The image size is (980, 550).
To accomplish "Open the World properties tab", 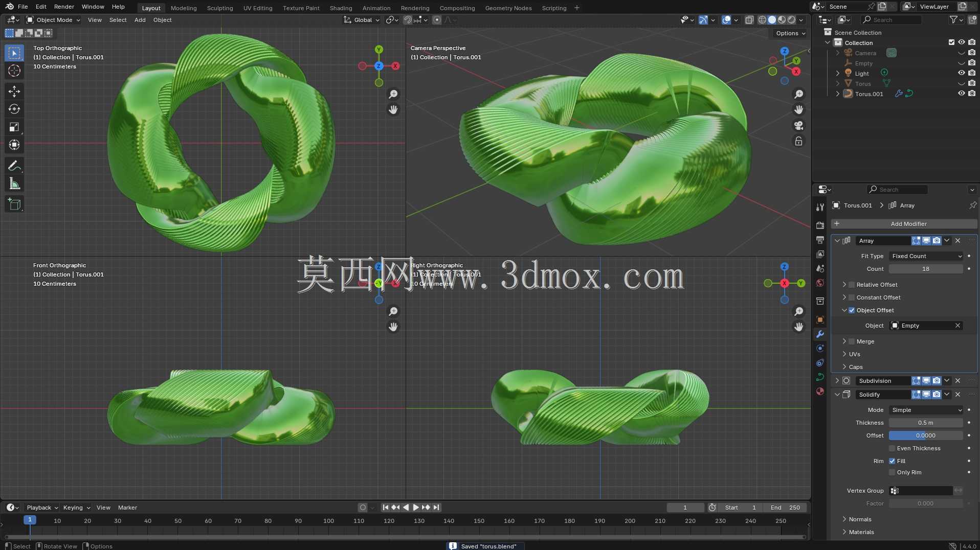I will pos(820,283).
